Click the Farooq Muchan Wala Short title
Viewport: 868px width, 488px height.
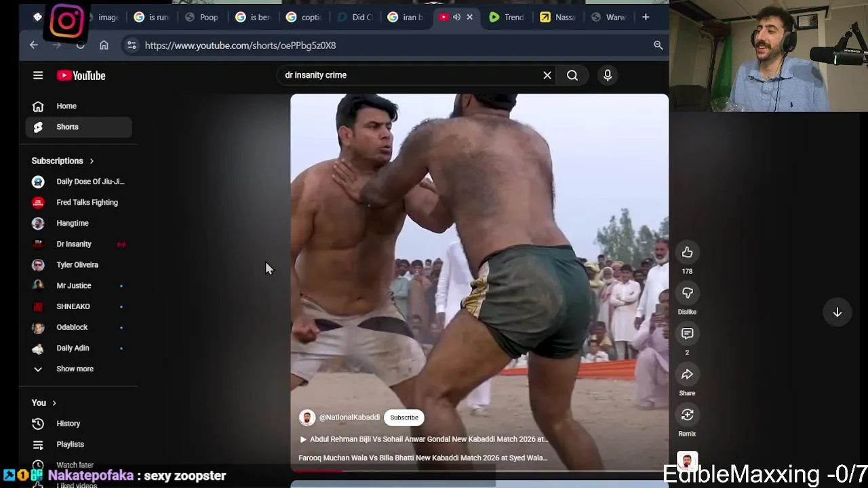point(422,458)
